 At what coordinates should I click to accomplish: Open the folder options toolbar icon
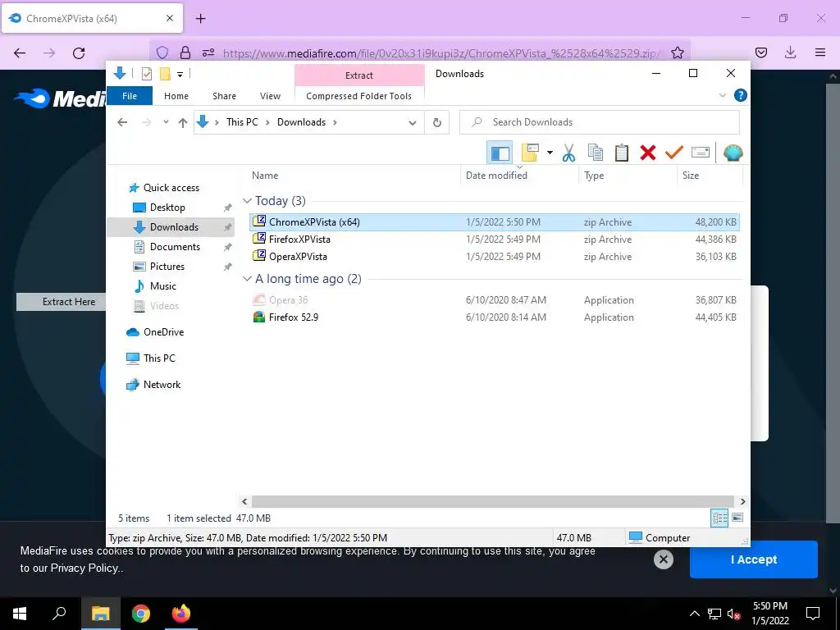pyautogui.click(x=530, y=153)
